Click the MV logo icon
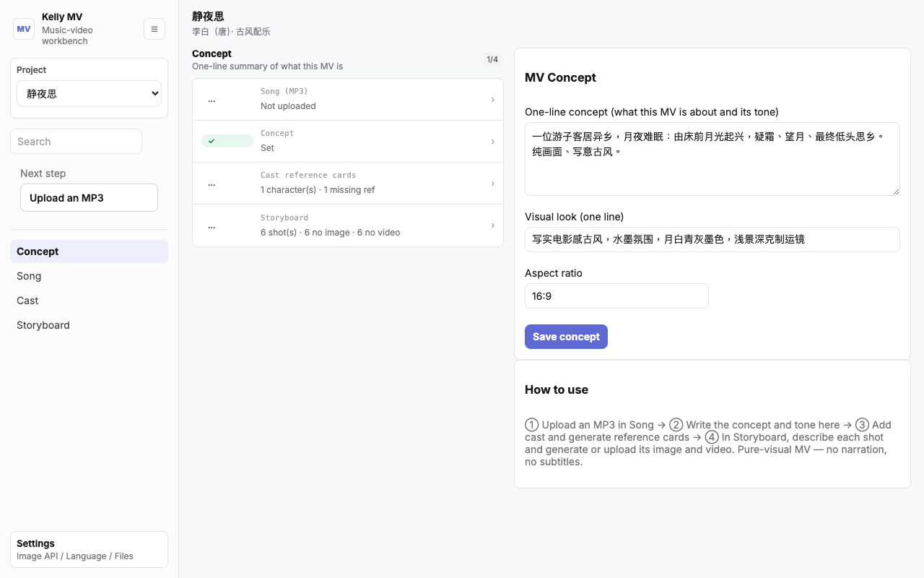Screen dimensions: 924x578 pyautogui.click(x=24, y=29)
